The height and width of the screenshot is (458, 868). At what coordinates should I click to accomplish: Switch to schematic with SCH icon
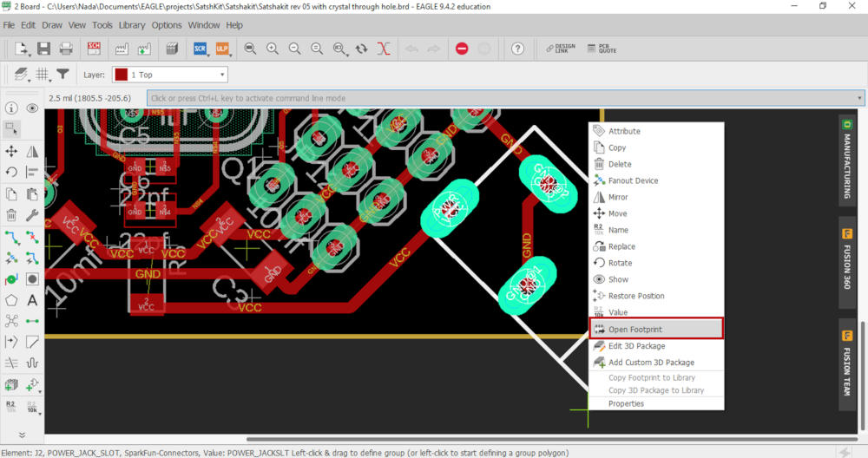pos(94,49)
